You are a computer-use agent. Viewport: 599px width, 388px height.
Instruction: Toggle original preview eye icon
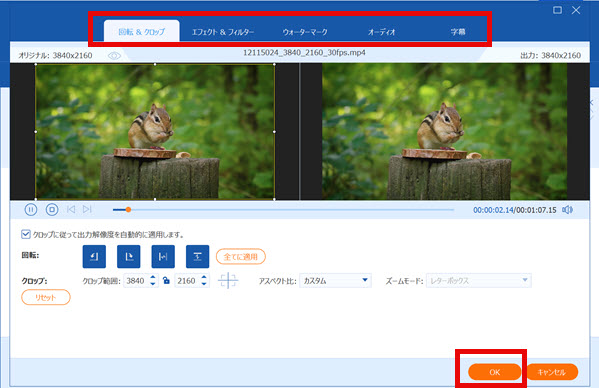coord(114,56)
